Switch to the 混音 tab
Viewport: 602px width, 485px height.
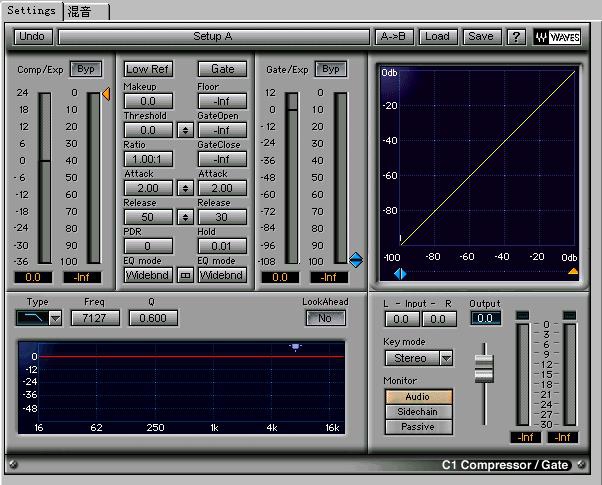86,12
